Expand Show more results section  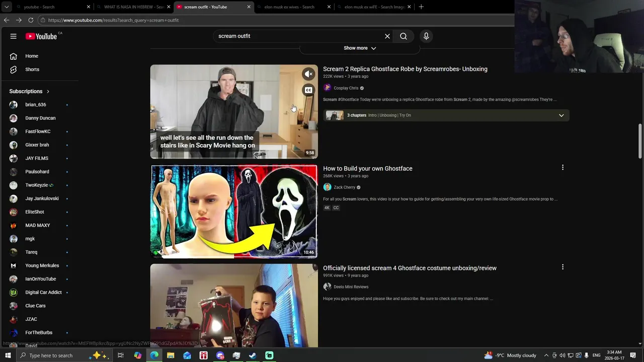coord(360,48)
